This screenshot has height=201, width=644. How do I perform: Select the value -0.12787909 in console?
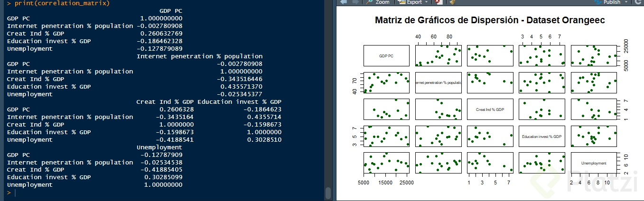click(x=161, y=155)
